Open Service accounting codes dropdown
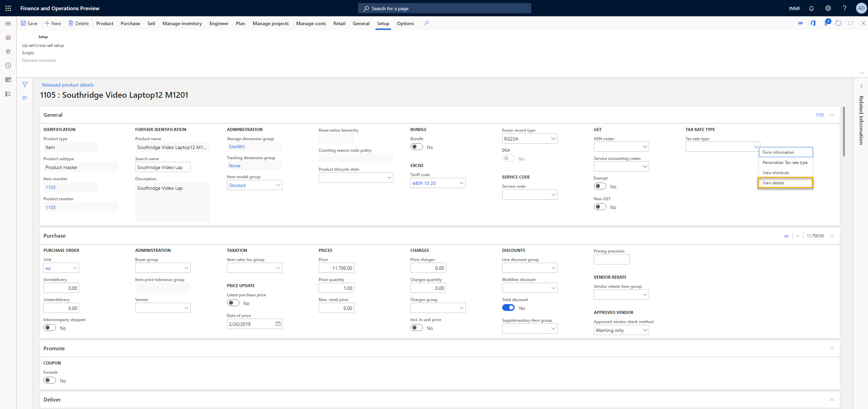This screenshot has width=868, height=409. (645, 166)
